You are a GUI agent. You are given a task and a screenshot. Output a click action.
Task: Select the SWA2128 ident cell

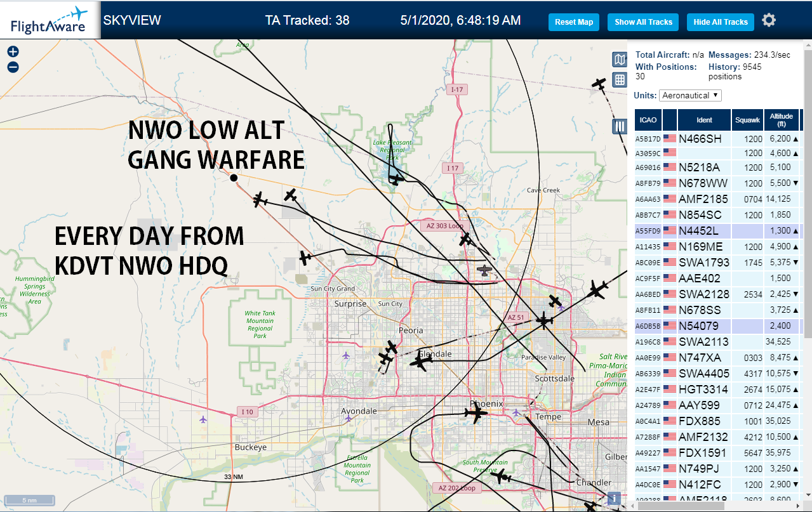(703, 294)
